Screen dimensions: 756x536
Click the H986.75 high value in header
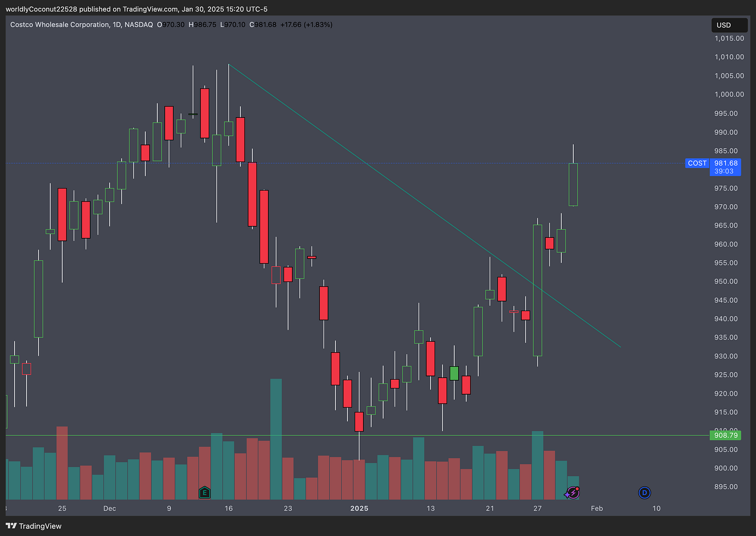(203, 24)
